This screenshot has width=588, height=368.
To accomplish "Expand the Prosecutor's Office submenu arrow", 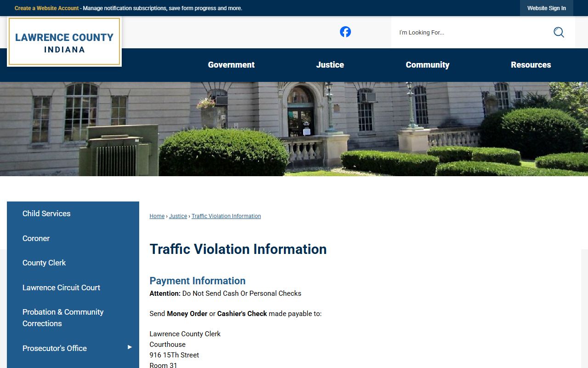I will tap(130, 347).
